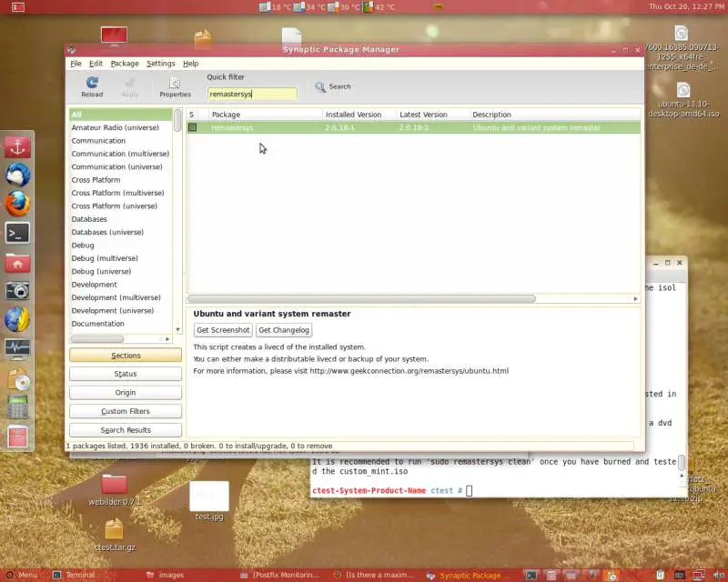Click the sections list horizontal scrollbar
The image size is (728, 582).
point(97,339)
